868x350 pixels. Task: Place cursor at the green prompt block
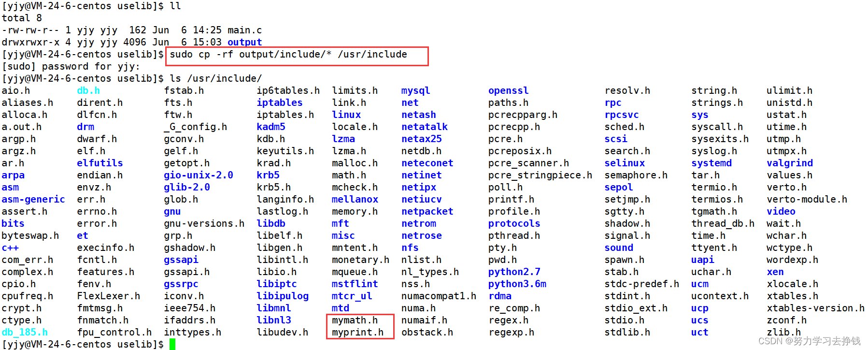click(172, 344)
